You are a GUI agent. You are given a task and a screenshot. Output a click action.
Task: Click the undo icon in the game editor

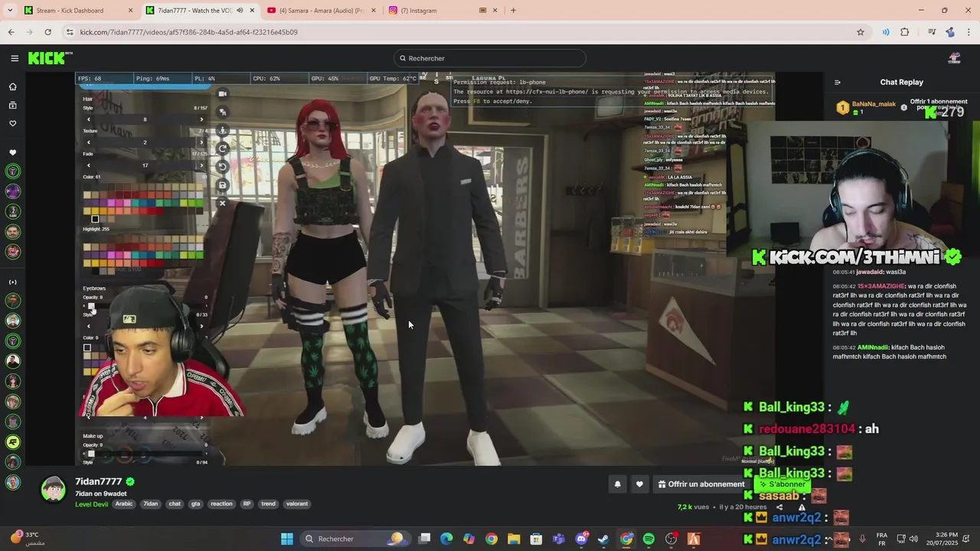click(223, 167)
